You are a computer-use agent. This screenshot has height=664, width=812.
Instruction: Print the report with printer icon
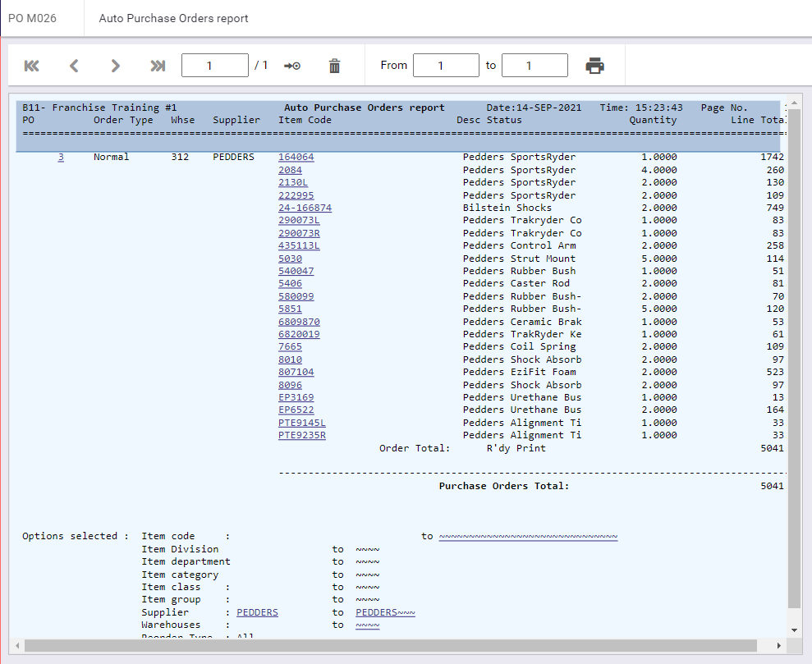click(x=594, y=66)
